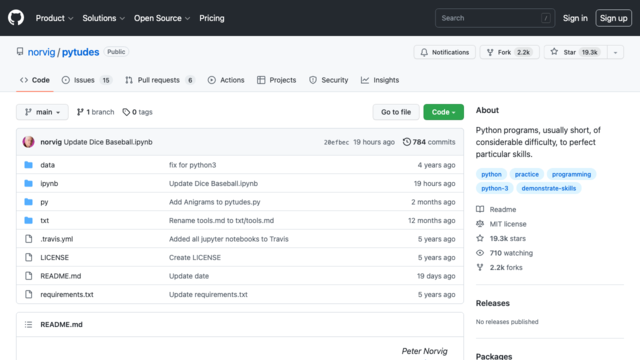The width and height of the screenshot is (640, 360).
Task: Switch to the Code tab
Action: pyautogui.click(x=35, y=80)
